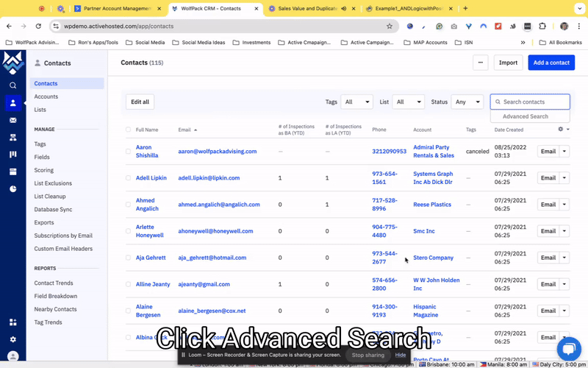The height and width of the screenshot is (368, 588).
Task: Click the Search contacts input field
Action: (530, 102)
